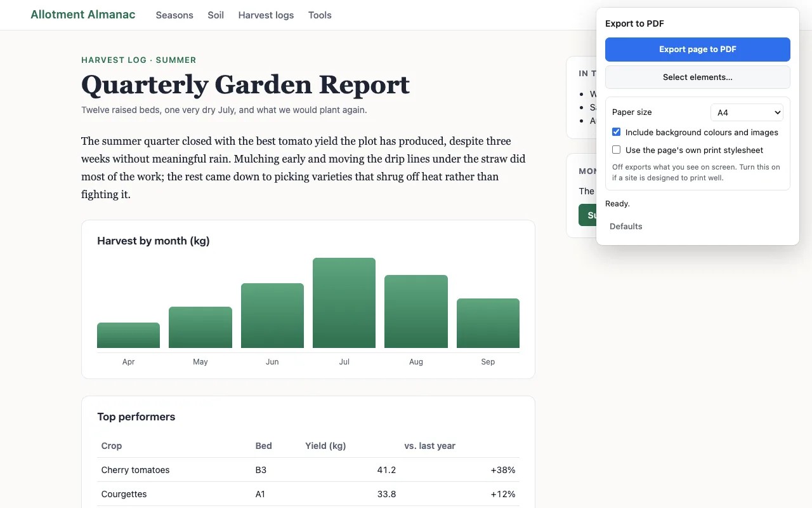The height and width of the screenshot is (508, 812).
Task: Select the Aug bar in the chart
Action: (x=416, y=311)
